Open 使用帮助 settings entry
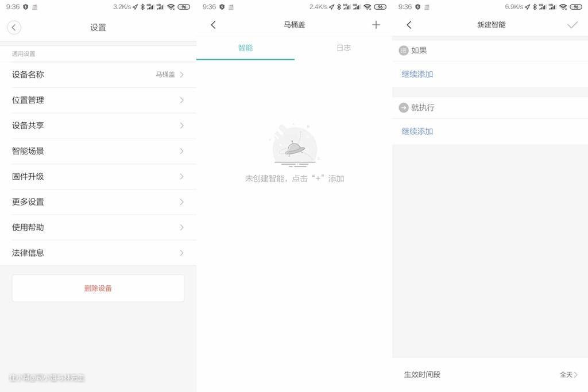588x392 pixels. pos(98,227)
